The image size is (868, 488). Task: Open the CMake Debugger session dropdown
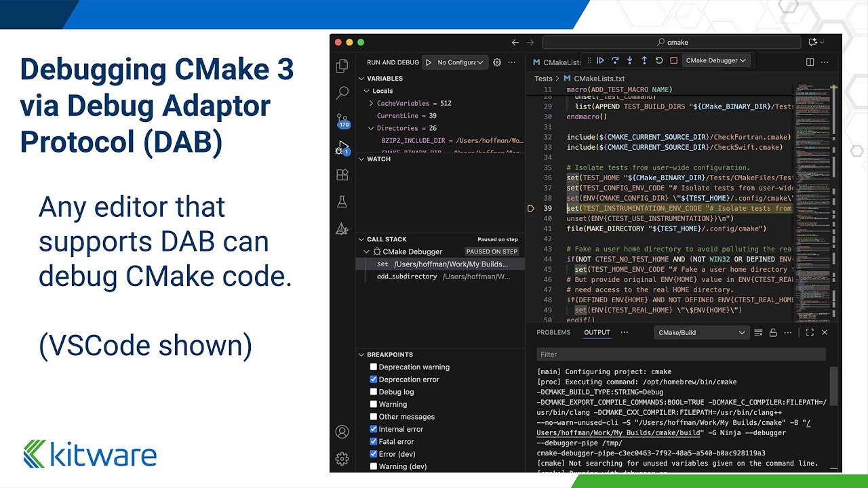(717, 60)
